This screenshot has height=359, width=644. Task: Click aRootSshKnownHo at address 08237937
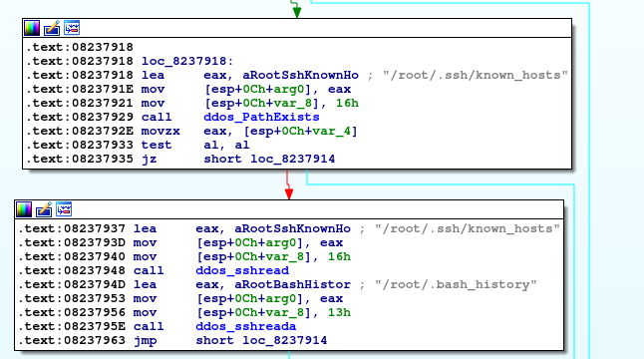point(292,228)
